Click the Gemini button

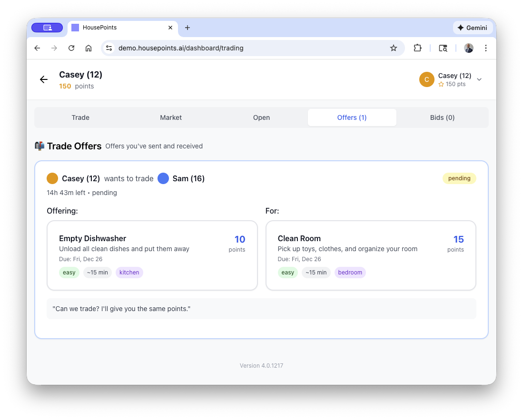[x=473, y=28]
